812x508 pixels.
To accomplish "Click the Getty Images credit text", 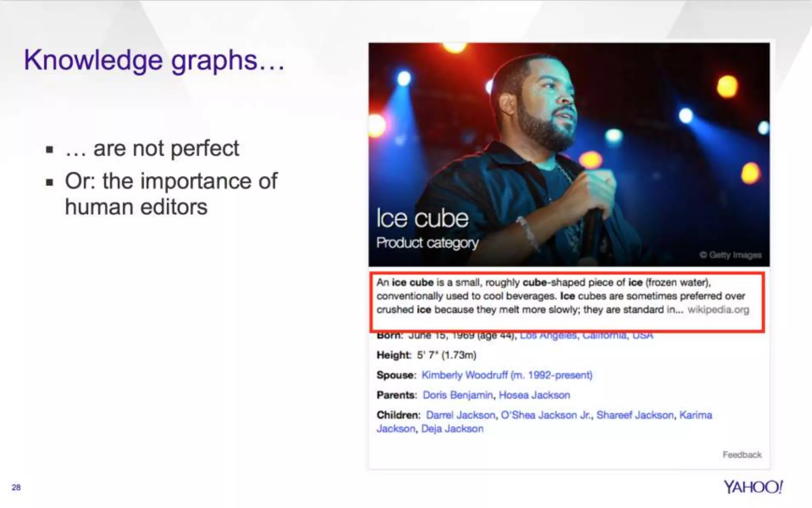I will point(730,255).
